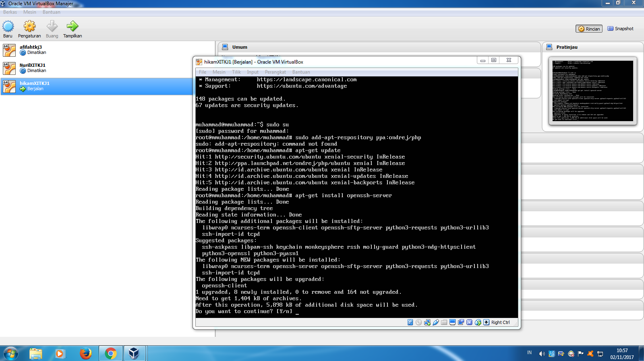
Task: Click the NurilXITKJ1 VM OS icon
Action: pos(9,68)
